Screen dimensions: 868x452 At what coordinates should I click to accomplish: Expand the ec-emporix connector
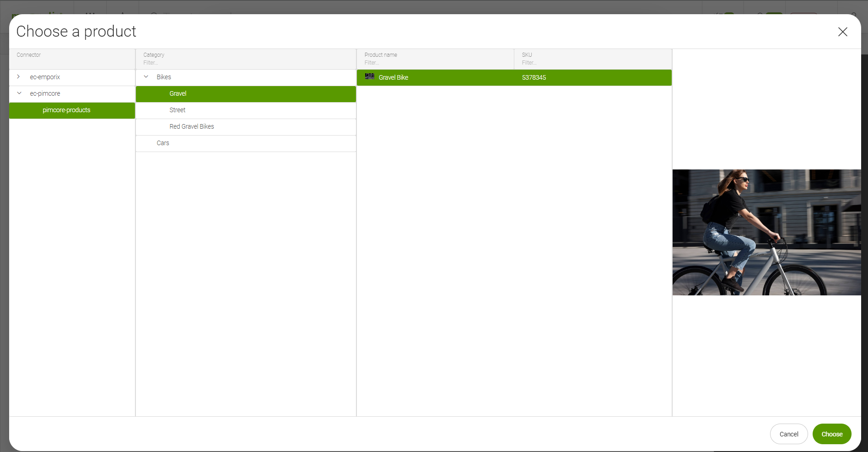click(x=18, y=77)
